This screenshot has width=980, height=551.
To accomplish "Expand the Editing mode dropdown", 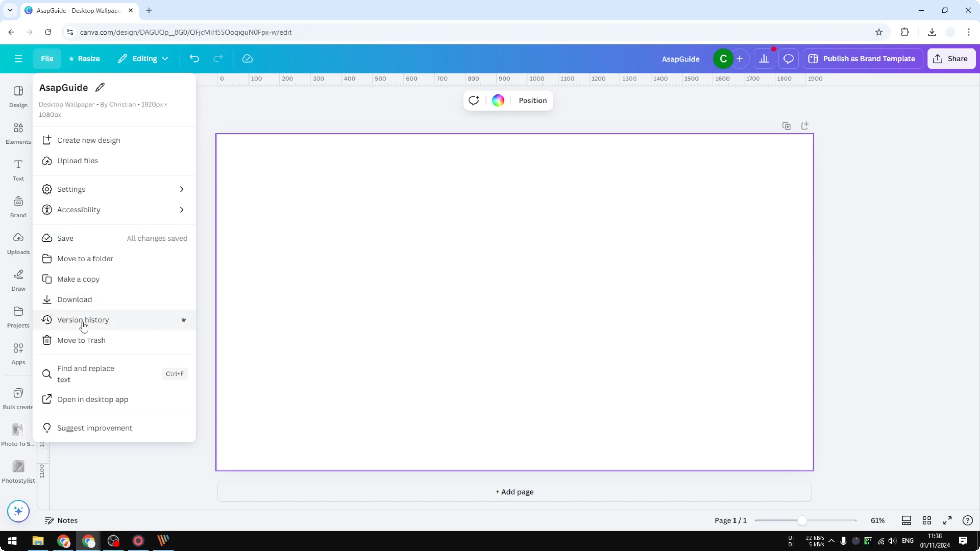I will point(143,58).
